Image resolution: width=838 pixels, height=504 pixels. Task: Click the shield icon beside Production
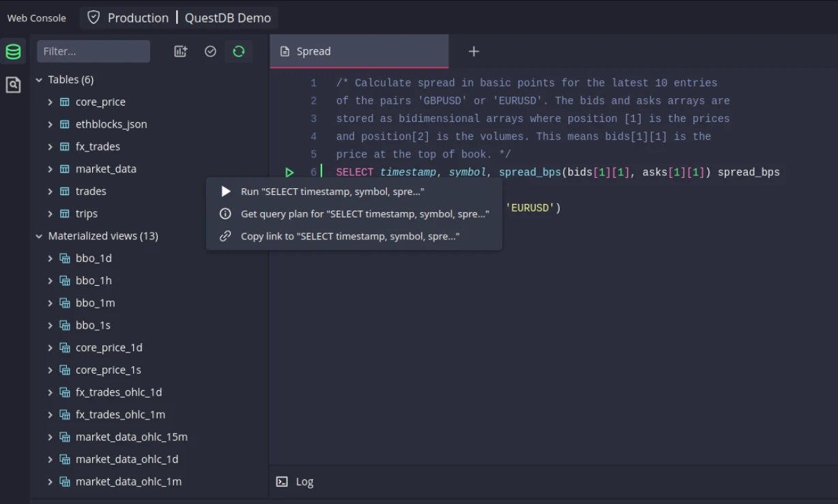click(x=93, y=18)
